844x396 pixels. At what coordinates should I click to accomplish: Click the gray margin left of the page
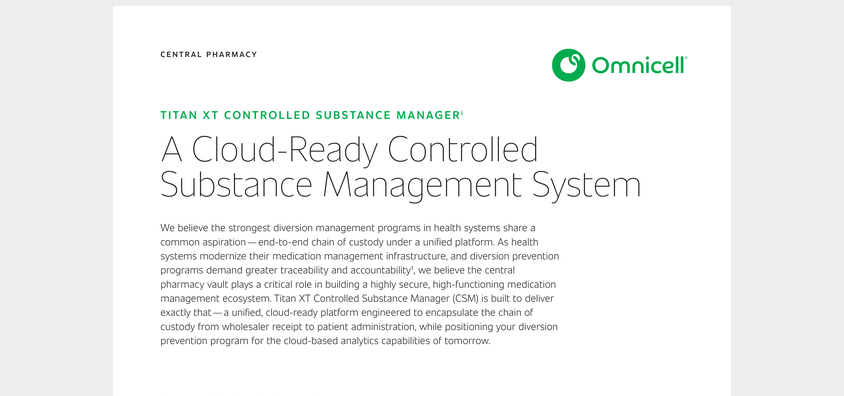56,198
